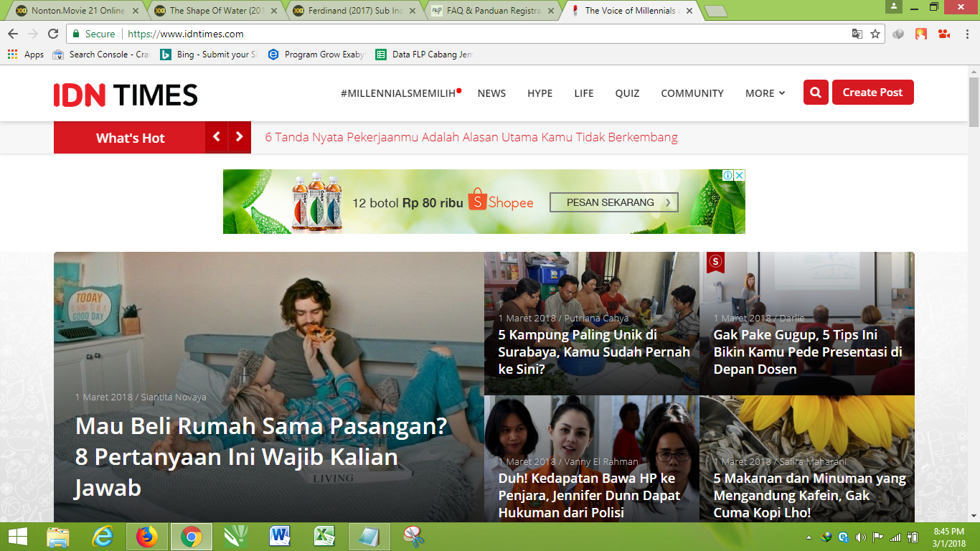Bookmark this page with the star icon
The height and width of the screenshot is (551, 980).
pos(875,34)
